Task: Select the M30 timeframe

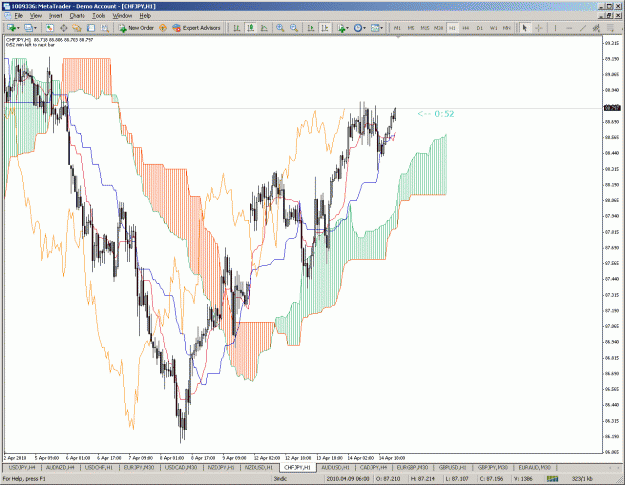Action: tap(438, 28)
